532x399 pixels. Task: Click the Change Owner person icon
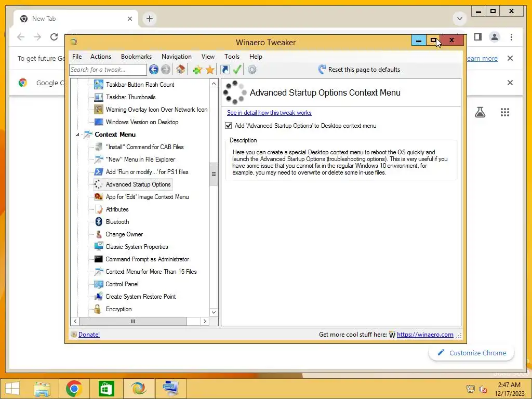pyautogui.click(x=99, y=234)
